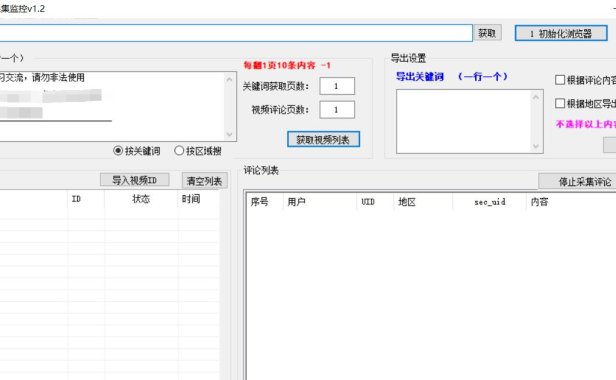This screenshot has width=616, height=380.
Task: Click the 用户 column header
Action: coord(319,202)
